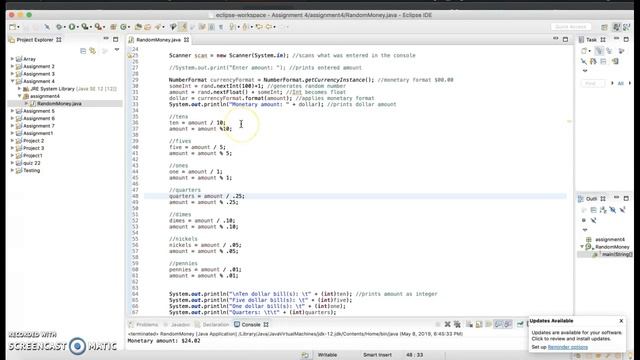Click the New Java Class icon
Screen dimensions: 640x360
click(123, 27)
